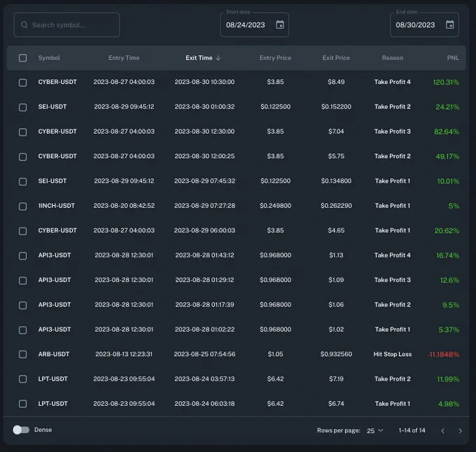Select the SEI-USDT Take Profit 1 checkbox
The width and height of the screenshot is (476, 452).
23,181
